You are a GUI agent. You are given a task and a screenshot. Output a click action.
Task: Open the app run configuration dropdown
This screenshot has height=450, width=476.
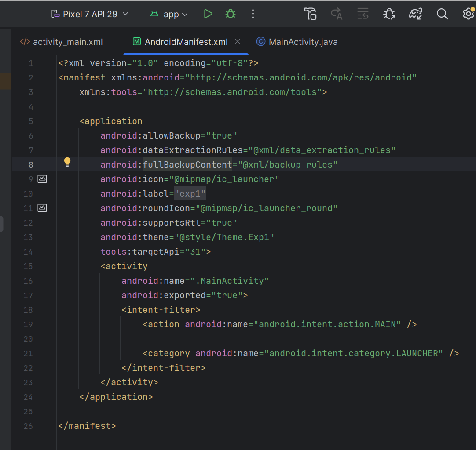point(169,14)
